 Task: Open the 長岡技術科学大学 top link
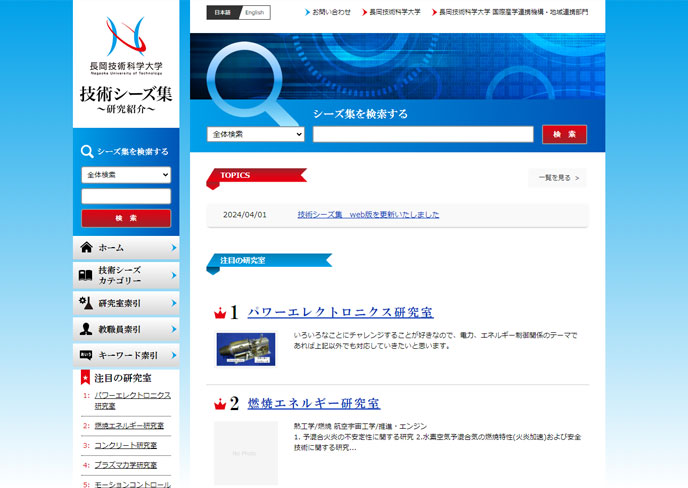(391, 12)
